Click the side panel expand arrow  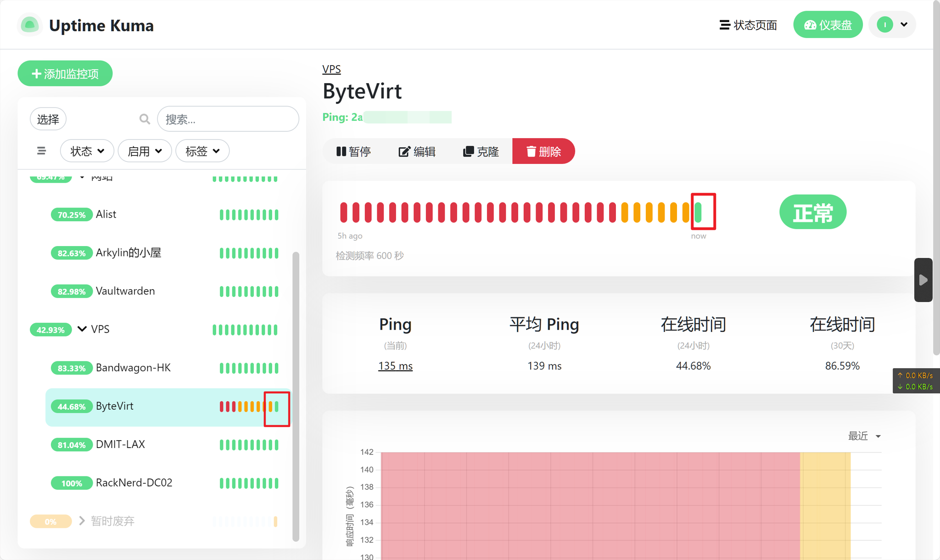pos(923,280)
